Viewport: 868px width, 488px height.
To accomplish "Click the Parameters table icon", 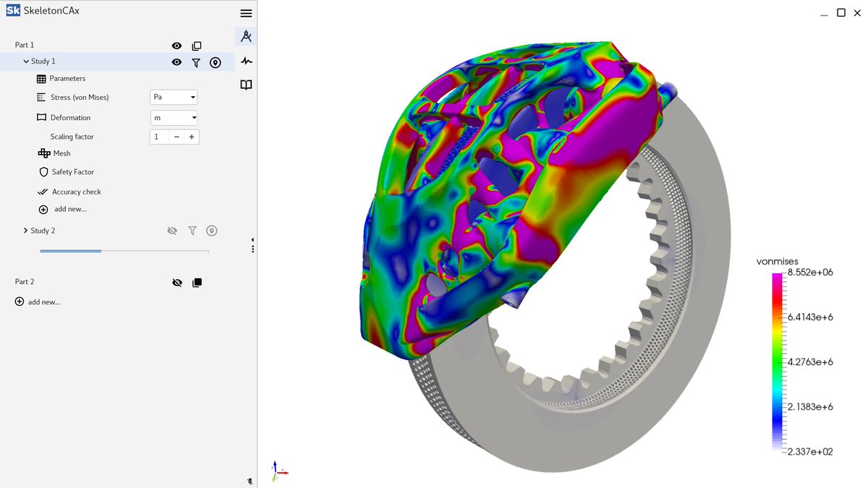I will coord(41,78).
